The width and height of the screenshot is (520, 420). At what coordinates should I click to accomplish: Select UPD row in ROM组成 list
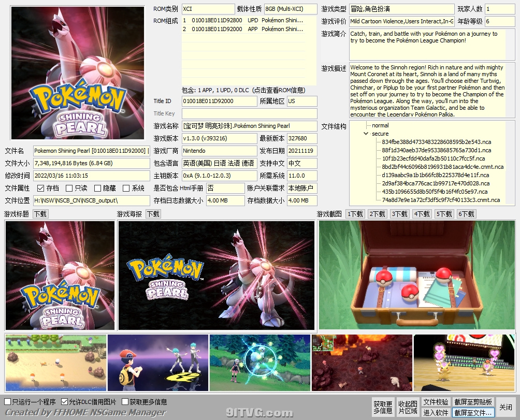coord(243,20)
